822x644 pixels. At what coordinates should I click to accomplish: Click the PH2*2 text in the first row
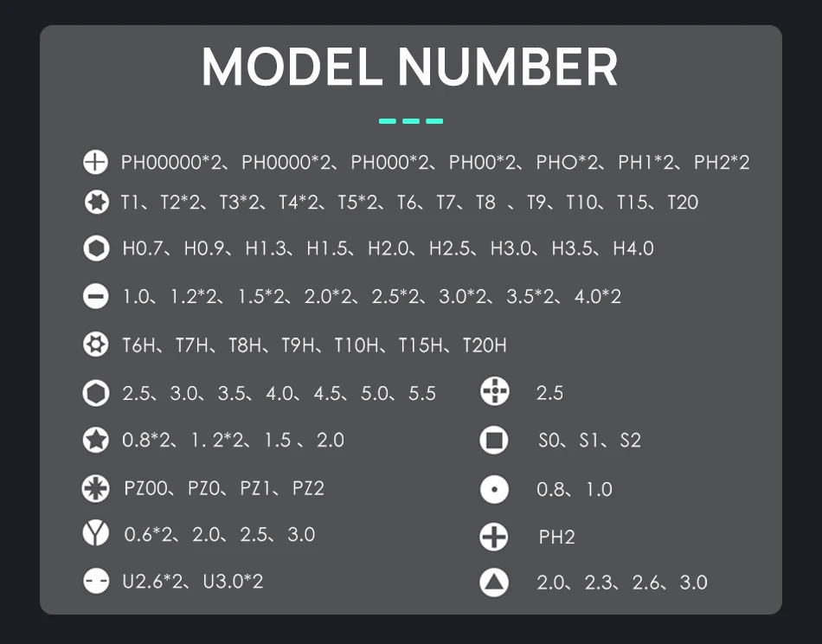click(x=722, y=162)
